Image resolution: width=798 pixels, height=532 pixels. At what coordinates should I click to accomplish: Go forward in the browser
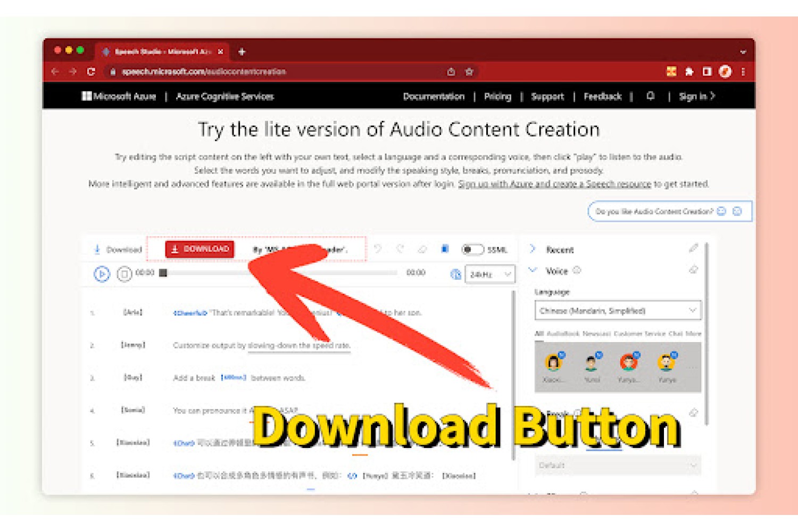click(73, 71)
